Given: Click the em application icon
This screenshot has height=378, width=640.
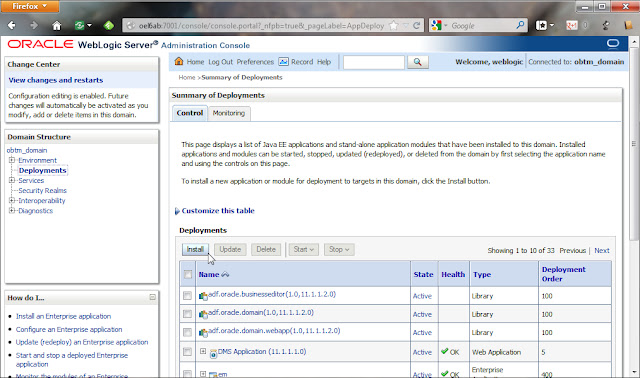Looking at the screenshot, I should click(x=213, y=374).
